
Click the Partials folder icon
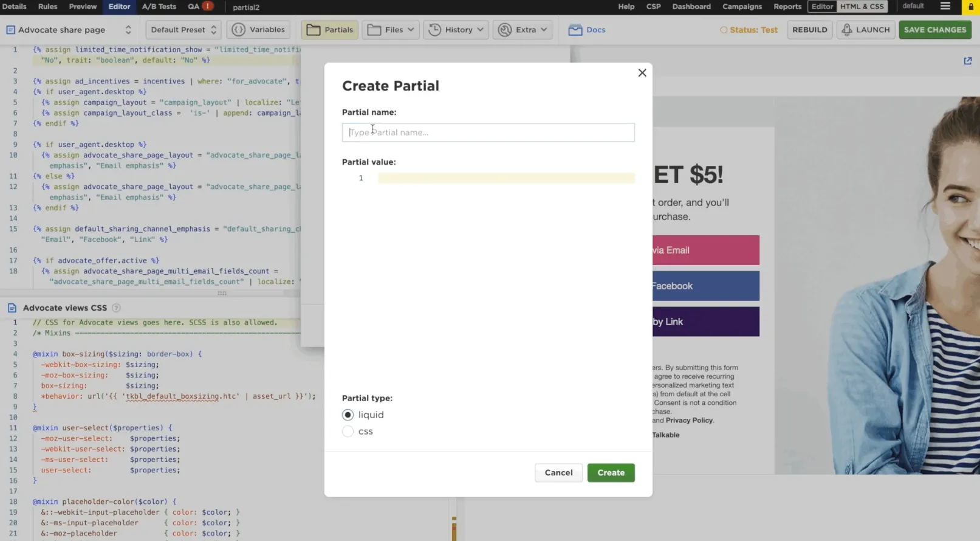coord(314,30)
